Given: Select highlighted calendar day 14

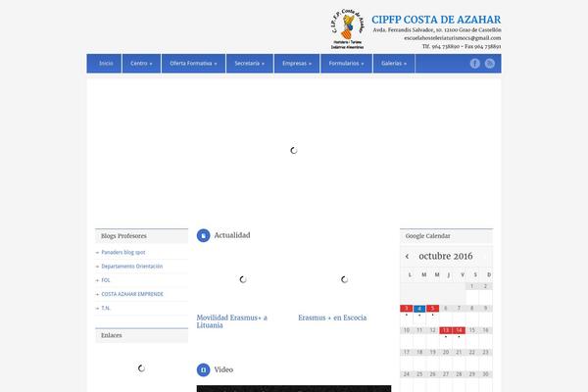Looking at the screenshot, I should click(x=459, y=330).
